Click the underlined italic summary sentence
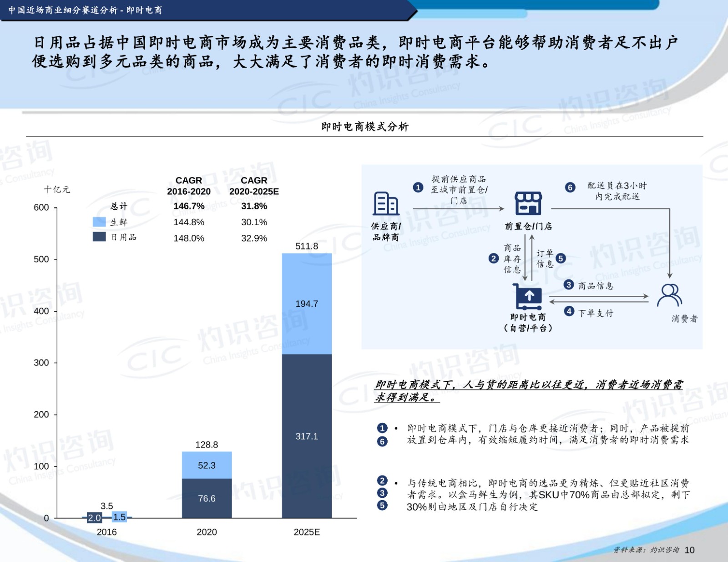Viewport: 728px width, 562px height. (529, 391)
